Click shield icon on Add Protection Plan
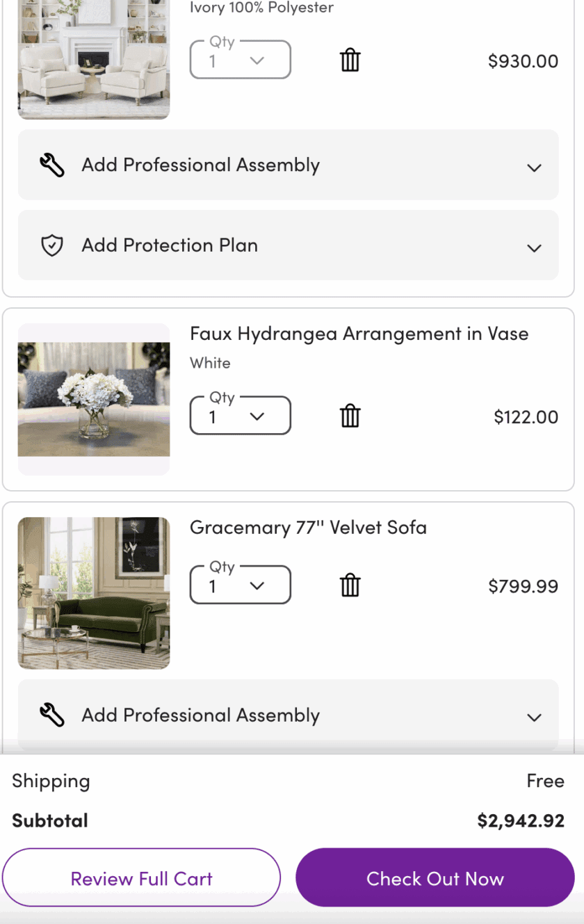Viewport: 584px width, 924px height. click(x=52, y=245)
